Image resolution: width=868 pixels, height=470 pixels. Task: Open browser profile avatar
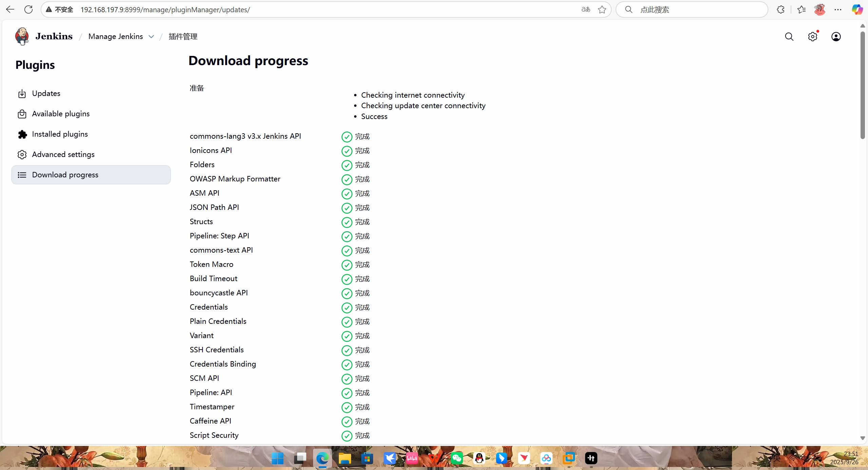pos(819,9)
